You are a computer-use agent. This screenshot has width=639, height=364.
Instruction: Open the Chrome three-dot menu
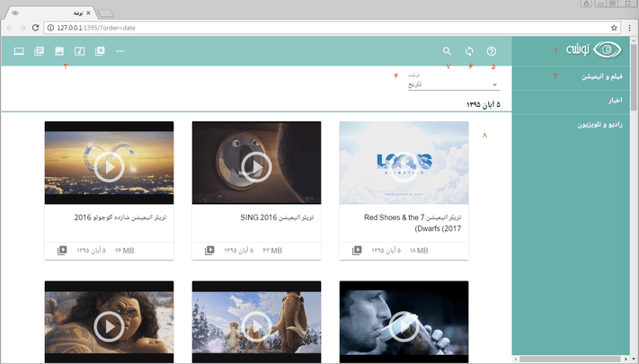630,28
